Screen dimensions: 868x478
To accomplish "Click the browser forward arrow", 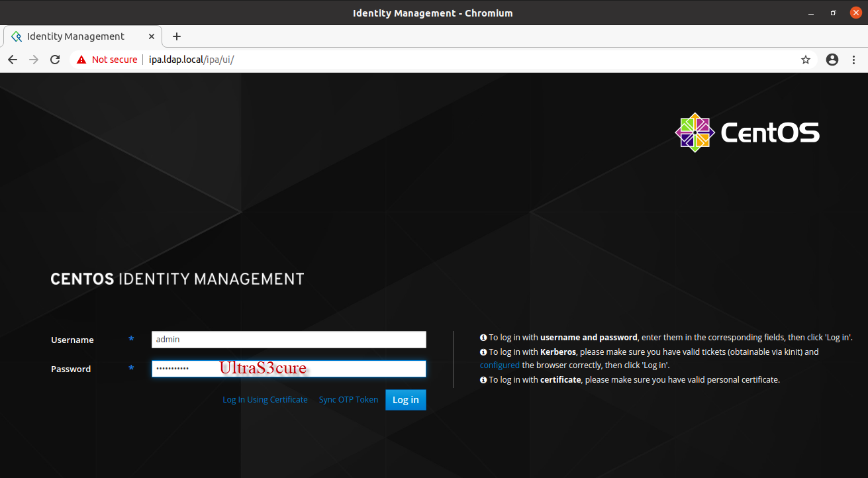I will point(34,60).
